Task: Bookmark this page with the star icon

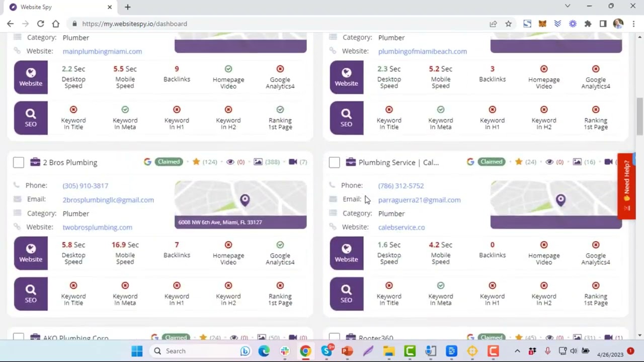Action: pos(509,24)
